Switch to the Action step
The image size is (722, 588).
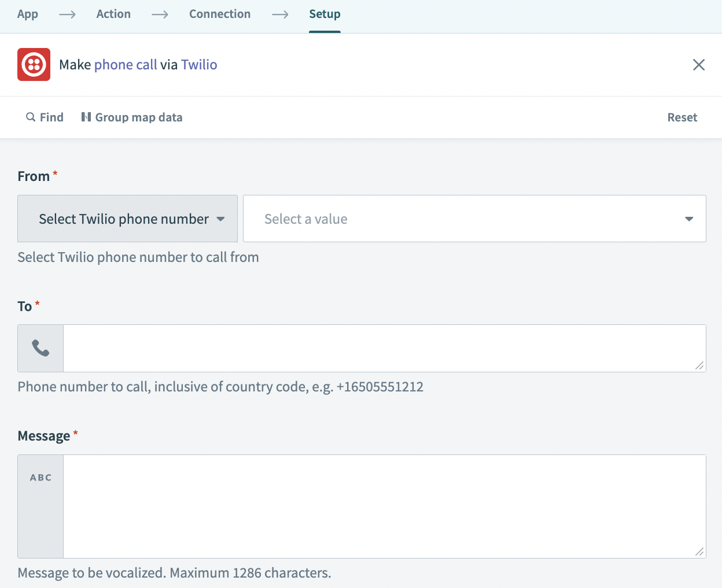click(x=113, y=14)
